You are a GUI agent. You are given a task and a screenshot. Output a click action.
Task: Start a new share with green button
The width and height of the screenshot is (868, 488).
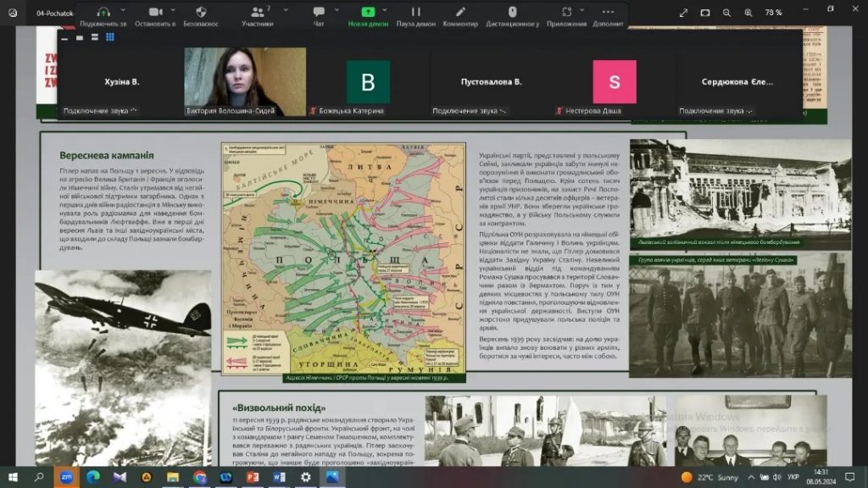pyautogui.click(x=368, y=12)
